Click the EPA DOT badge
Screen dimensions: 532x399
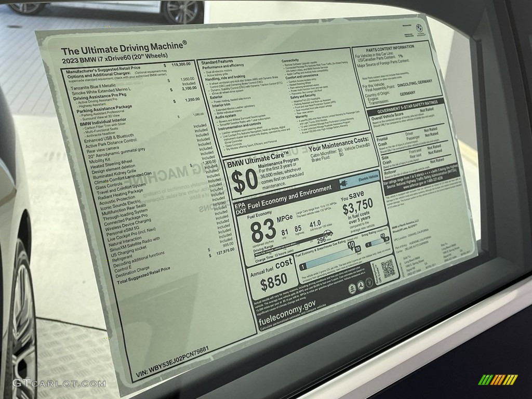click(240, 208)
